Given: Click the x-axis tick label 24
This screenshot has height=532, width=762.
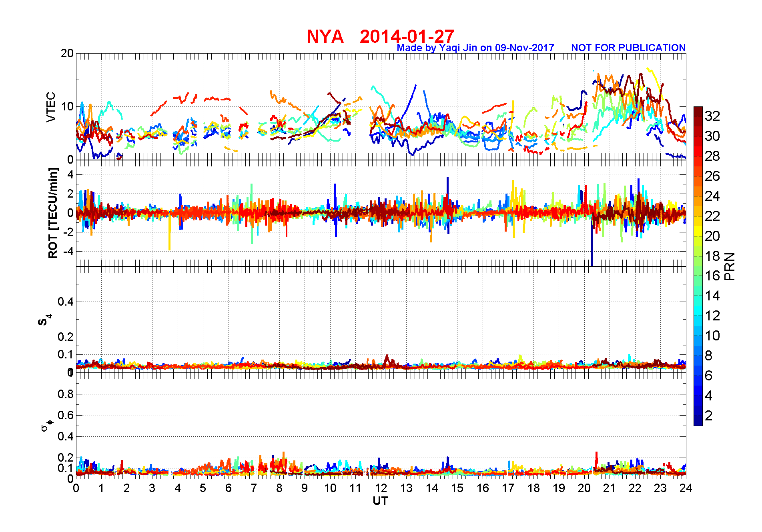Looking at the screenshot, I should tap(686, 488).
